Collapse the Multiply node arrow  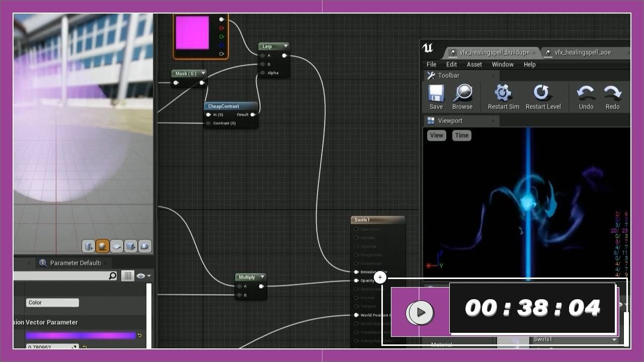[262, 277]
